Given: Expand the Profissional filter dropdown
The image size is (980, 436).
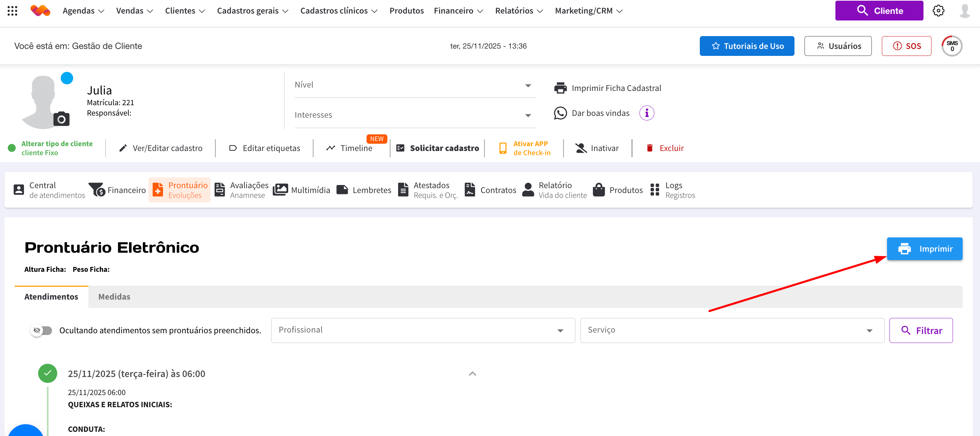Looking at the screenshot, I should click(x=560, y=330).
